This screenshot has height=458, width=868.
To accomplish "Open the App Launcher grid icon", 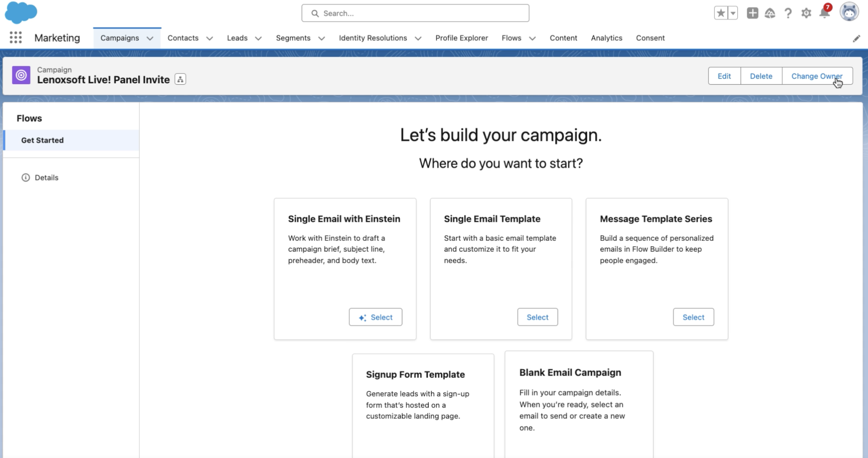I will coord(15,37).
